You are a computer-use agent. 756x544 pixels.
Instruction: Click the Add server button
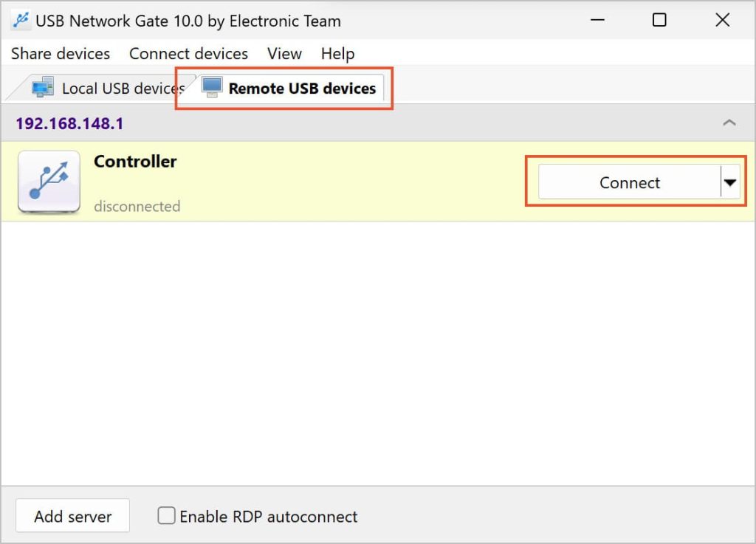(72, 516)
